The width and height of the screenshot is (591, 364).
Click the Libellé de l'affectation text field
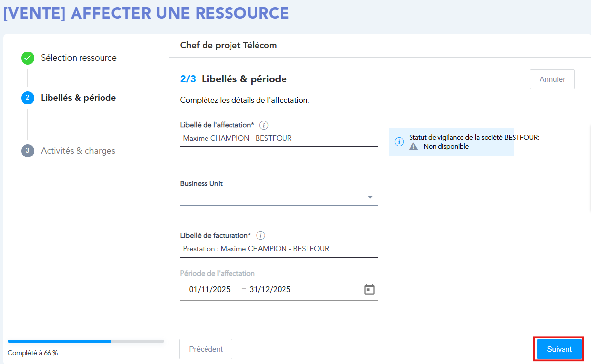click(x=279, y=139)
